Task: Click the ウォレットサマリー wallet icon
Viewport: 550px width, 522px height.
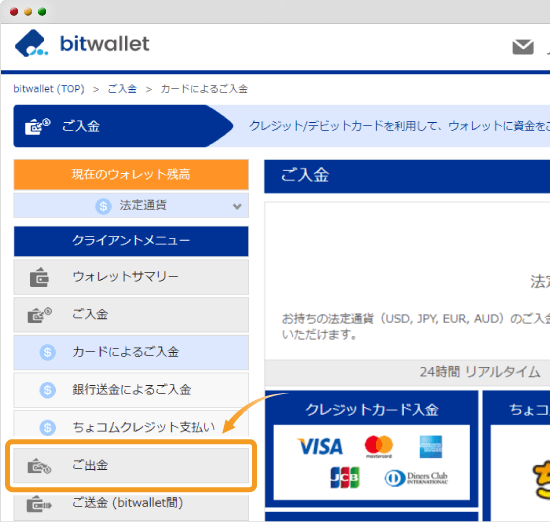Action: pos(39,277)
